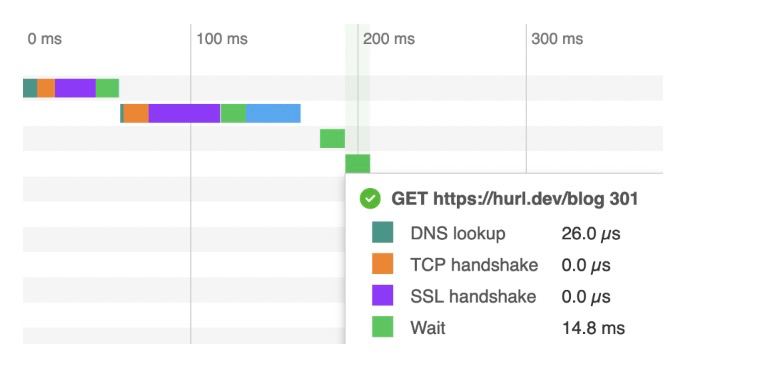Click the SSL handshake purple legend swatch

(382, 295)
